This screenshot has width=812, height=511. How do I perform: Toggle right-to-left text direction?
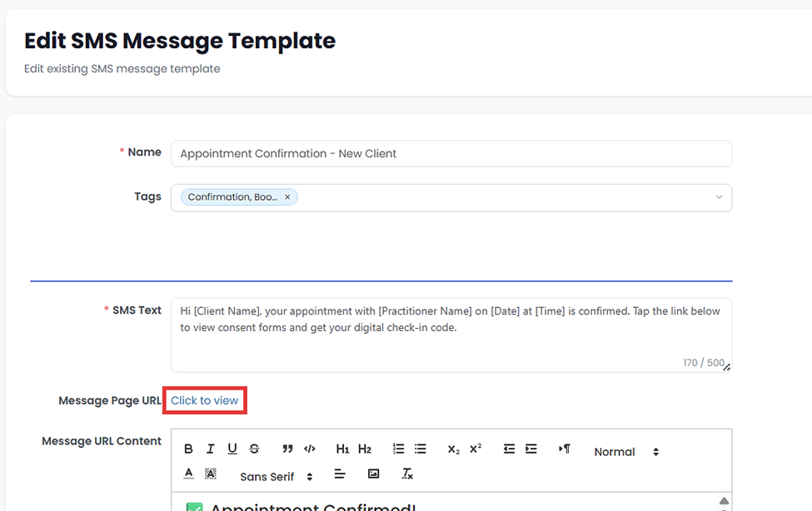click(565, 449)
